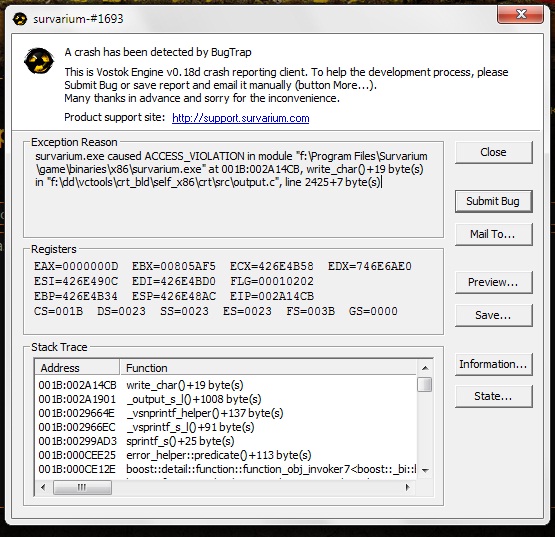Click the survarium-#1693 window title

click(x=78, y=19)
